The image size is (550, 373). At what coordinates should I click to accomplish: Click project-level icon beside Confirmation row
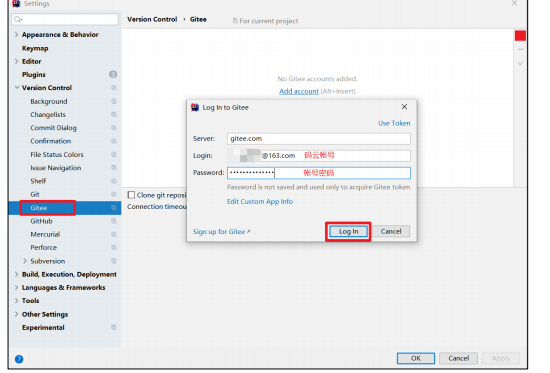114,141
